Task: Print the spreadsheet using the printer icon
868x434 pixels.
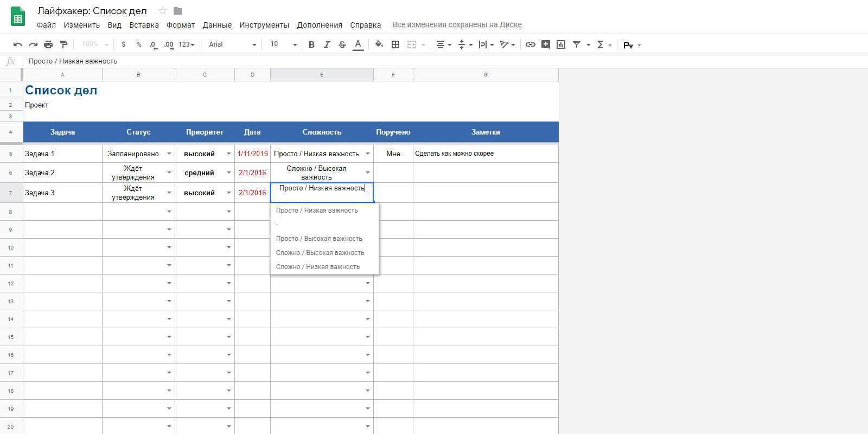Action: (x=48, y=44)
